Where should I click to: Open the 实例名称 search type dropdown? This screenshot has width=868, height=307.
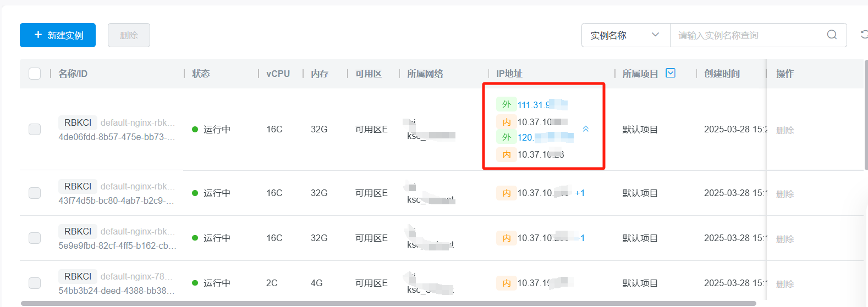[x=625, y=35]
